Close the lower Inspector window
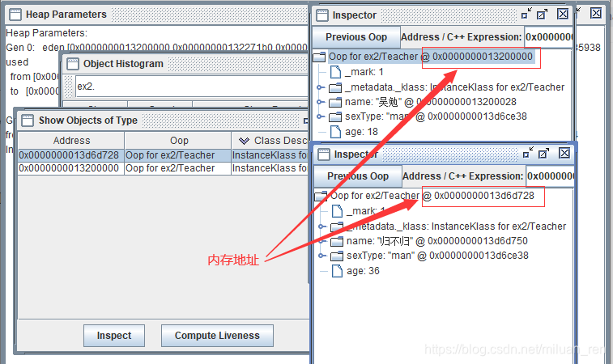The width and height of the screenshot is (613, 364). [x=564, y=153]
